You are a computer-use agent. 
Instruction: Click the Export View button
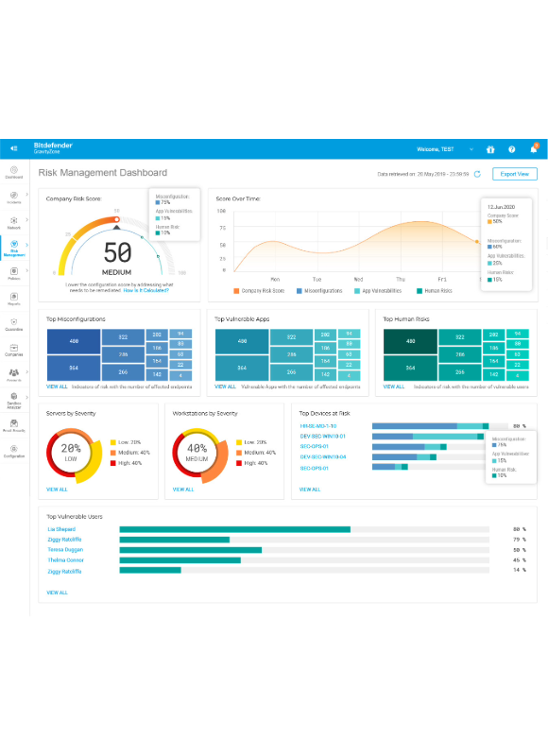tap(515, 174)
